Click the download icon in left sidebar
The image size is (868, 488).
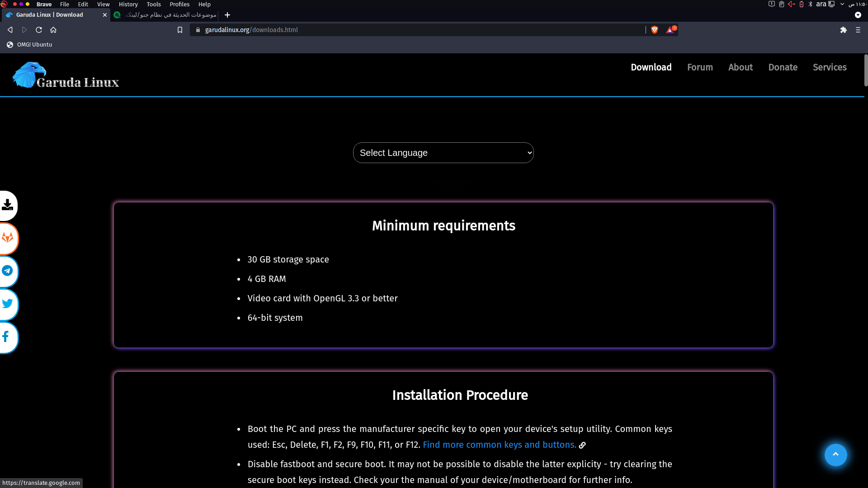pyautogui.click(x=7, y=206)
